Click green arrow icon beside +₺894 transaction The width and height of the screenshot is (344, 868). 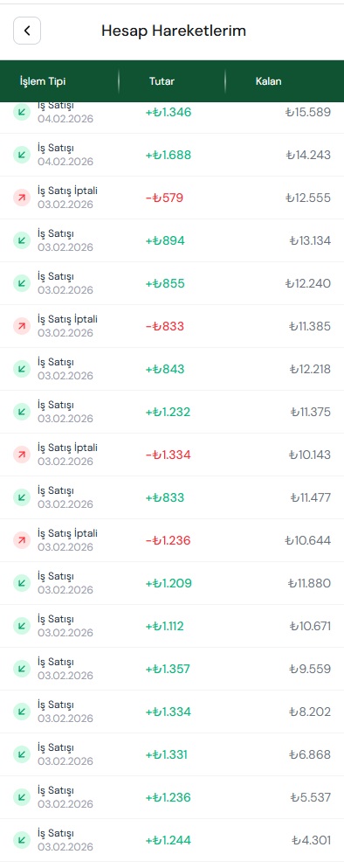point(22,240)
